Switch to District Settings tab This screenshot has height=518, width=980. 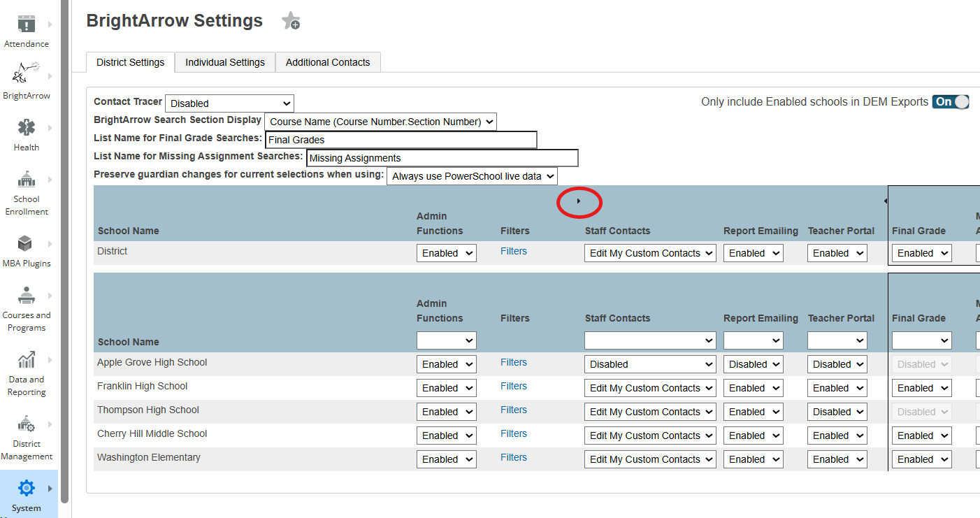click(131, 62)
